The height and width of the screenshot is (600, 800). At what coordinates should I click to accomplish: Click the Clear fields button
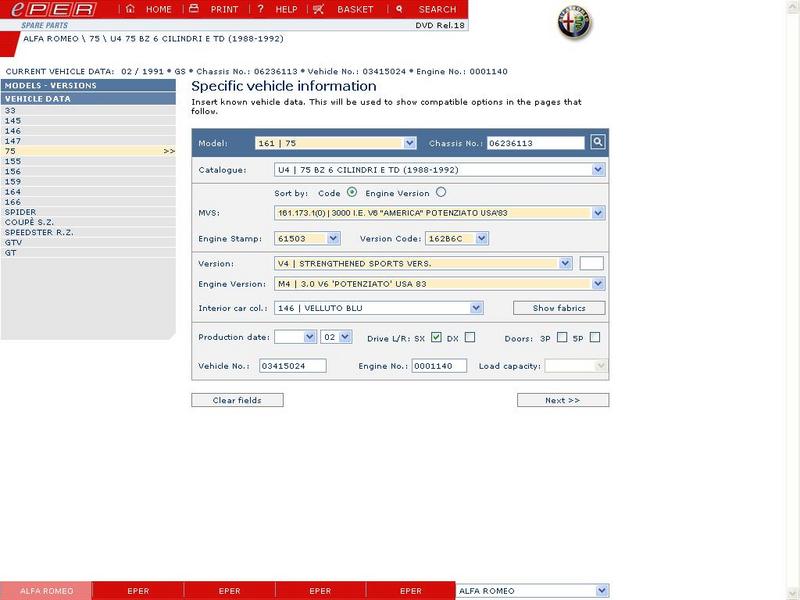pos(237,400)
